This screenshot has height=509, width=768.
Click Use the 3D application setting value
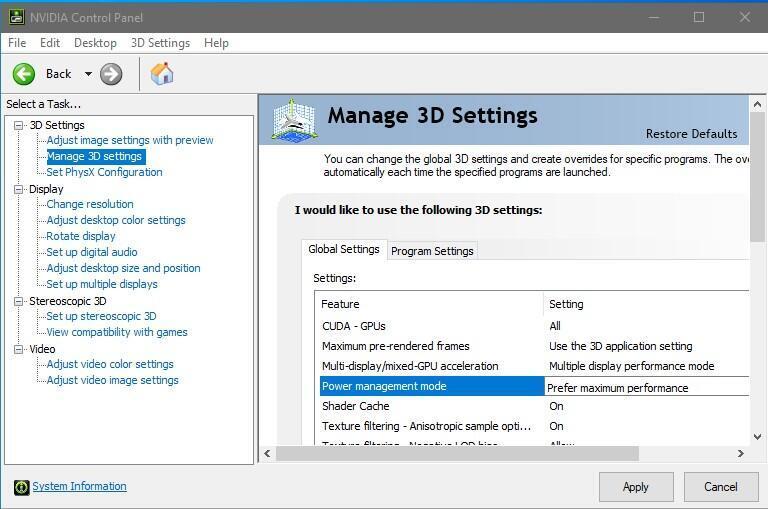[621, 346]
